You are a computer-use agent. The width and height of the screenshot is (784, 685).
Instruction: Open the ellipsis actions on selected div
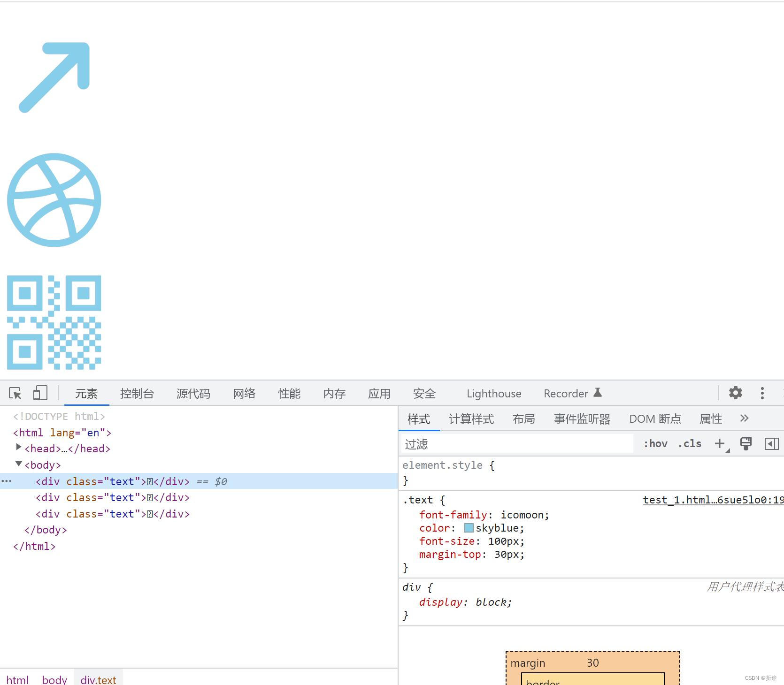point(7,481)
